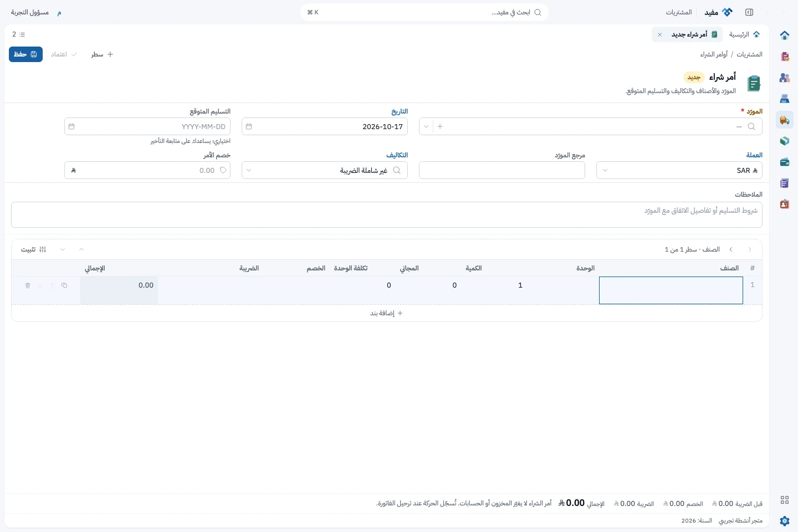This screenshot has width=798, height=532.
Task: Open the two-people sidebar module
Action: pyautogui.click(x=785, y=78)
